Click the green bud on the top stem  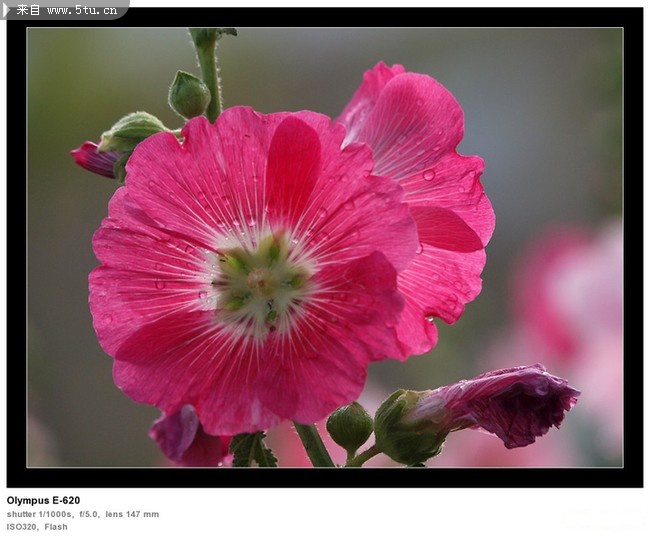188,95
